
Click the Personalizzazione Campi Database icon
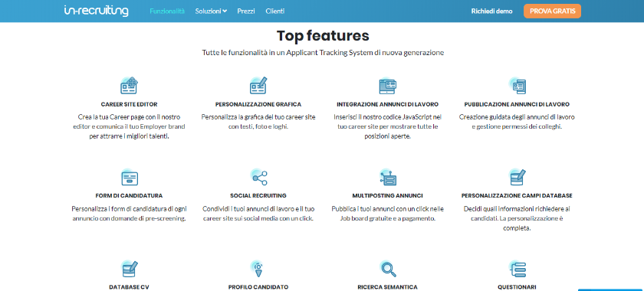517,177
